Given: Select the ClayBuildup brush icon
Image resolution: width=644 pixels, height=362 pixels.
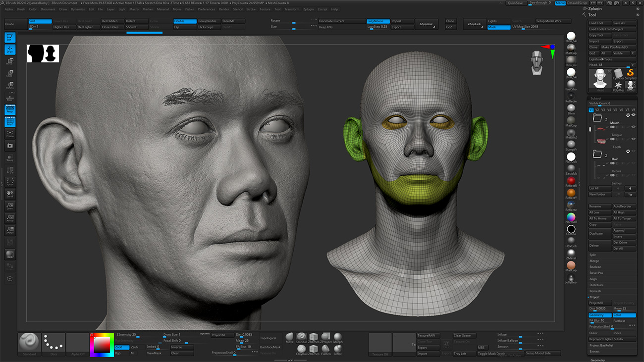Looking at the screenshot, I should 302,349.
